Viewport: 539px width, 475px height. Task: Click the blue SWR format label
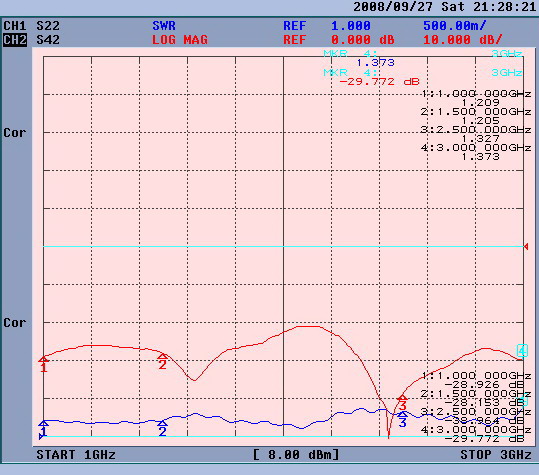[164, 26]
